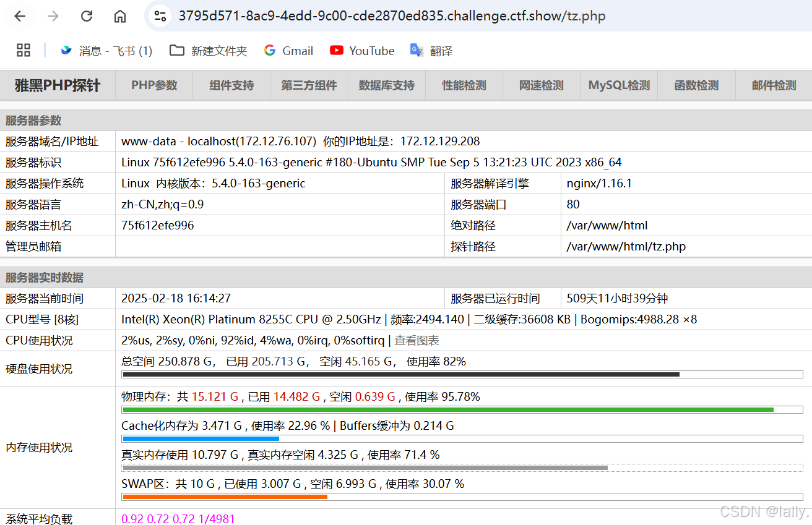Click the browser forward arrow
812x525 pixels.
53,17
